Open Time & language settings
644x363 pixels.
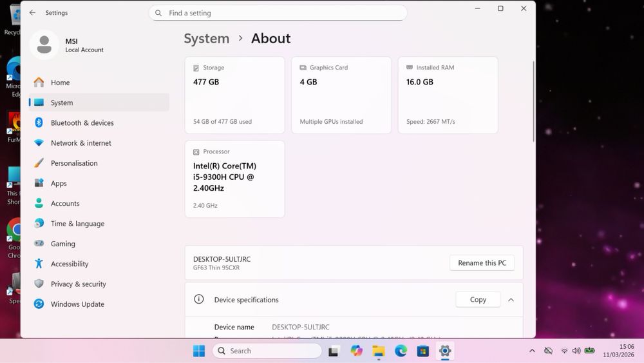click(x=99, y=223)
